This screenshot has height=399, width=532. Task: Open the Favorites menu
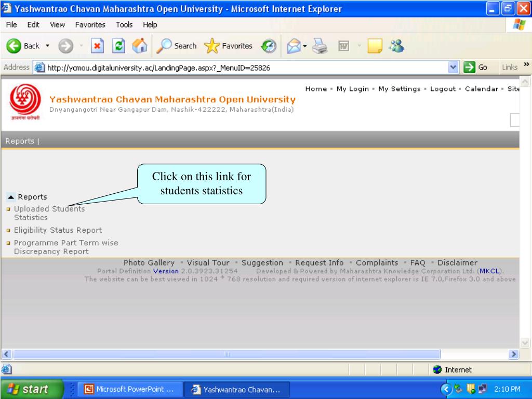[x=90, y=25]
